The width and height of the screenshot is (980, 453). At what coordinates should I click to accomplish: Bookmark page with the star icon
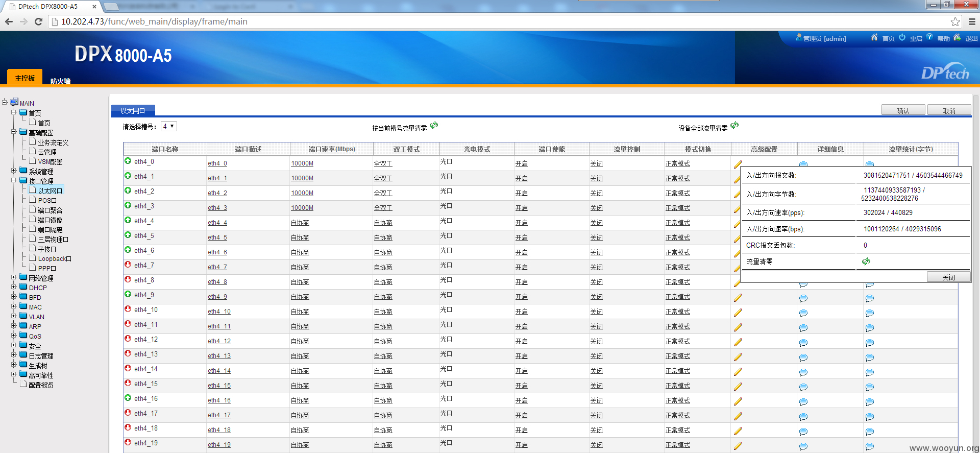[955, 21]
